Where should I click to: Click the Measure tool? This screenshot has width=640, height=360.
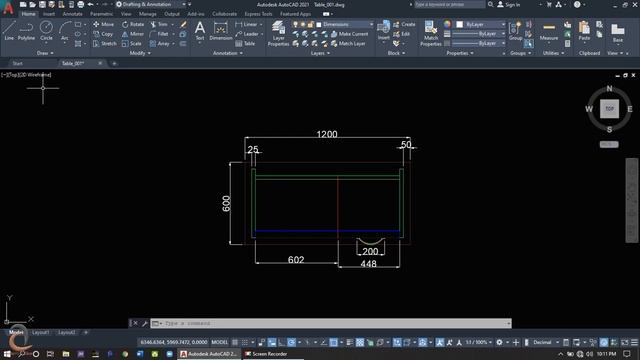549,31
